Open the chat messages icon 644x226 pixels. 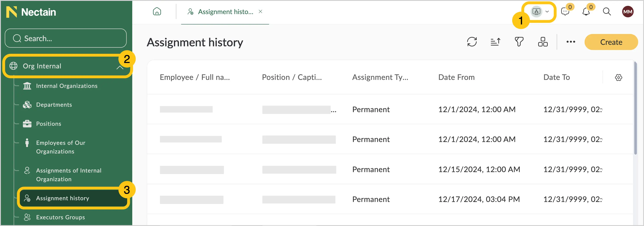565,12
